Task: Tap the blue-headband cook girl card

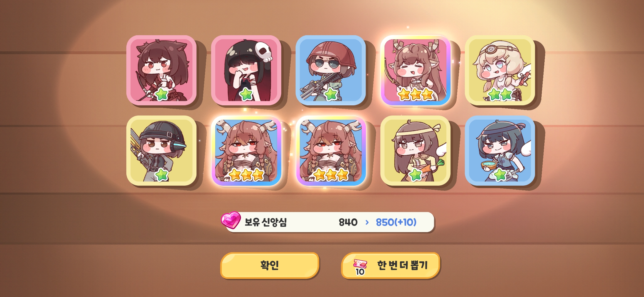Action: (x=500, y=150)
